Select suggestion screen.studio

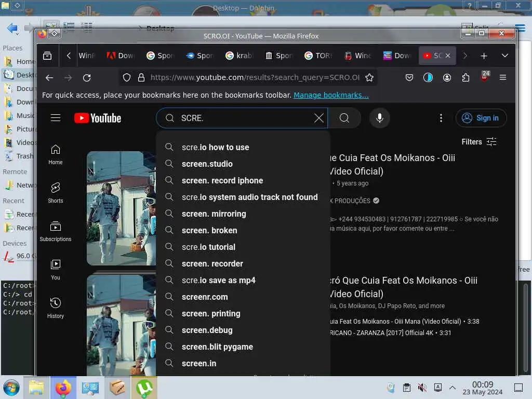[x=243, y=164]
